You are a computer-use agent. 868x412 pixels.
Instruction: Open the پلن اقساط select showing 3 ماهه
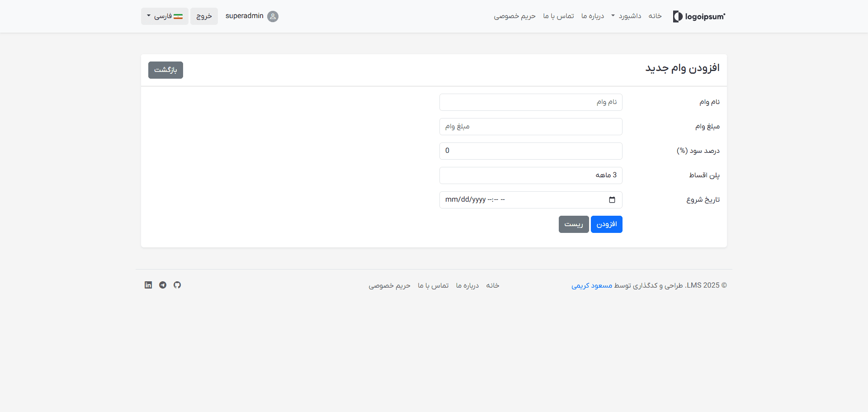(531, 175)
